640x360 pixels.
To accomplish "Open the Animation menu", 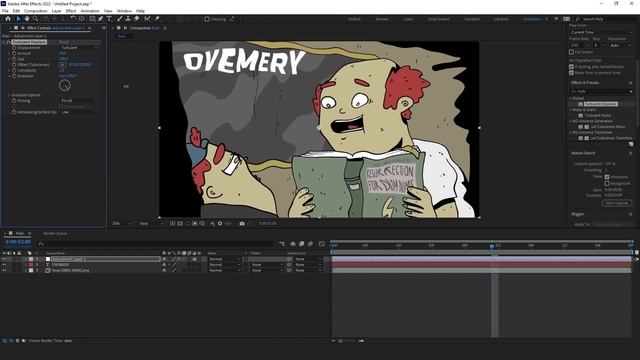I will pyautogui.click(x=90, y=11).
